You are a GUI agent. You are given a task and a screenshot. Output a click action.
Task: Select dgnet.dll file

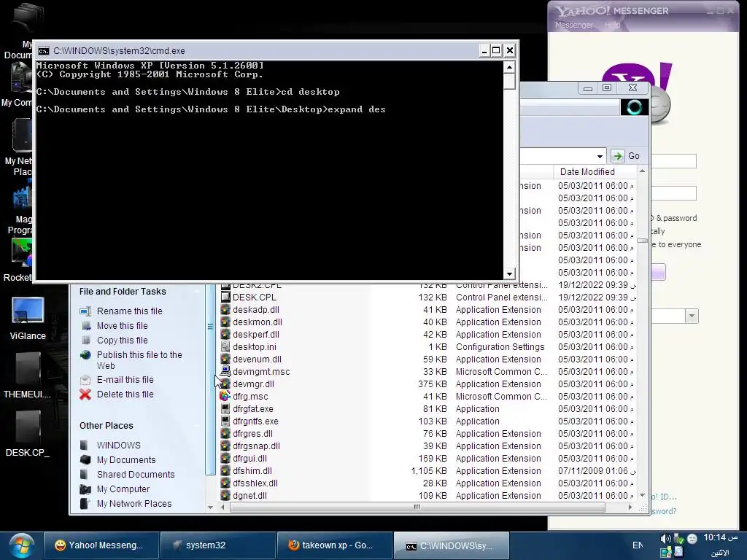tap(249, 495)
